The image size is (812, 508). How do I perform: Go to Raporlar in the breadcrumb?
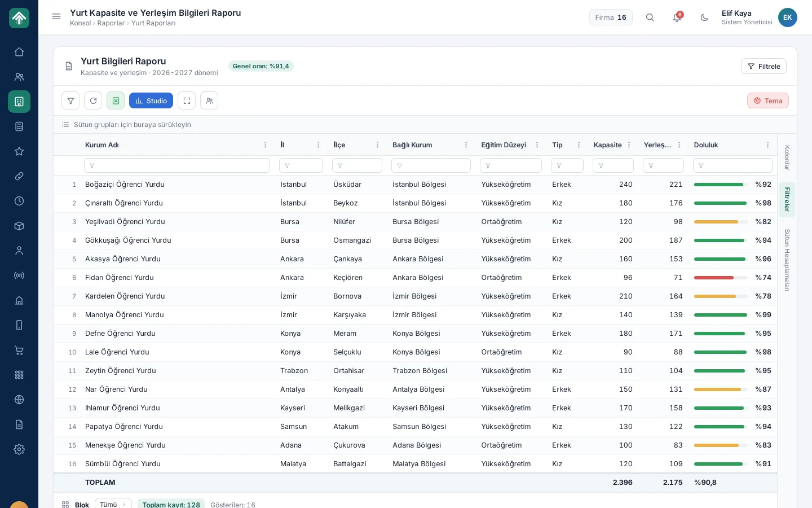[111, 23]
